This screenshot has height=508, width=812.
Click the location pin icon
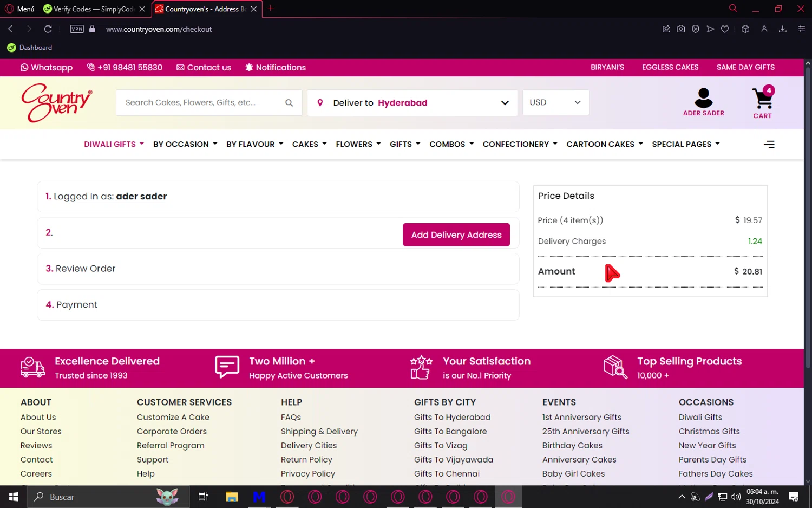tap(320, 103)
